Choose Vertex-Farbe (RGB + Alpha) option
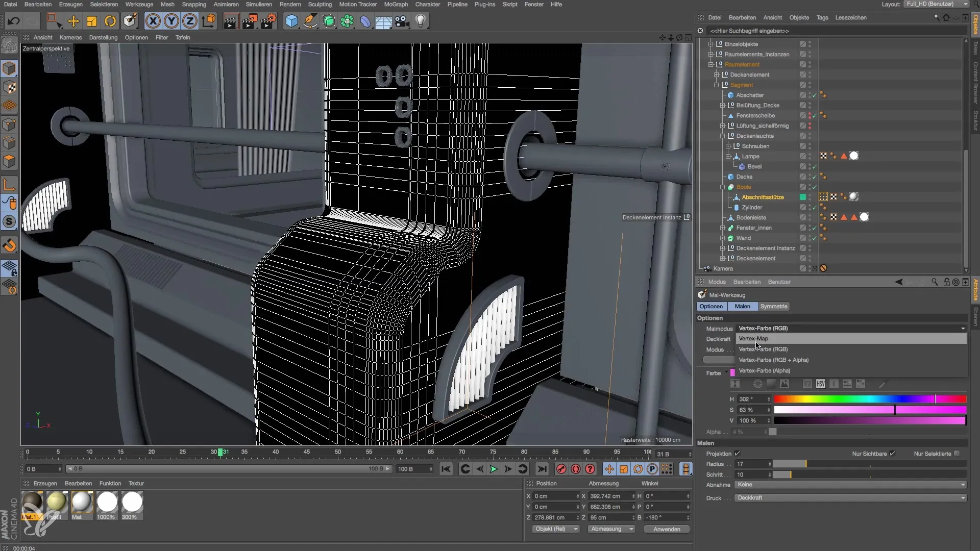 (851, 360)
